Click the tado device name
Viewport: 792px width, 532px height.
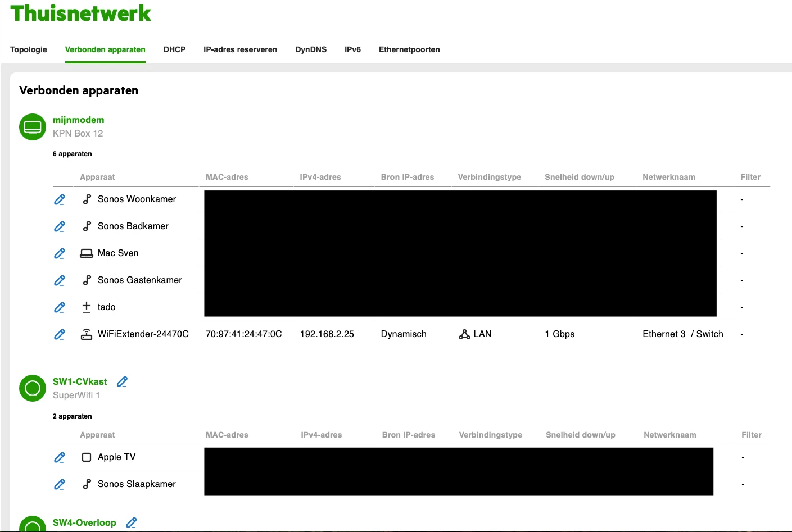106,307
